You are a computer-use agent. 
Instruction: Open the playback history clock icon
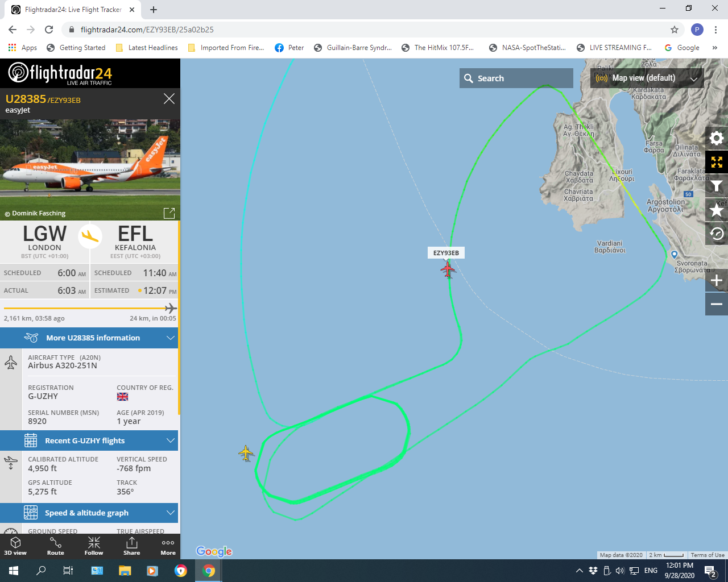pos(717,234)
